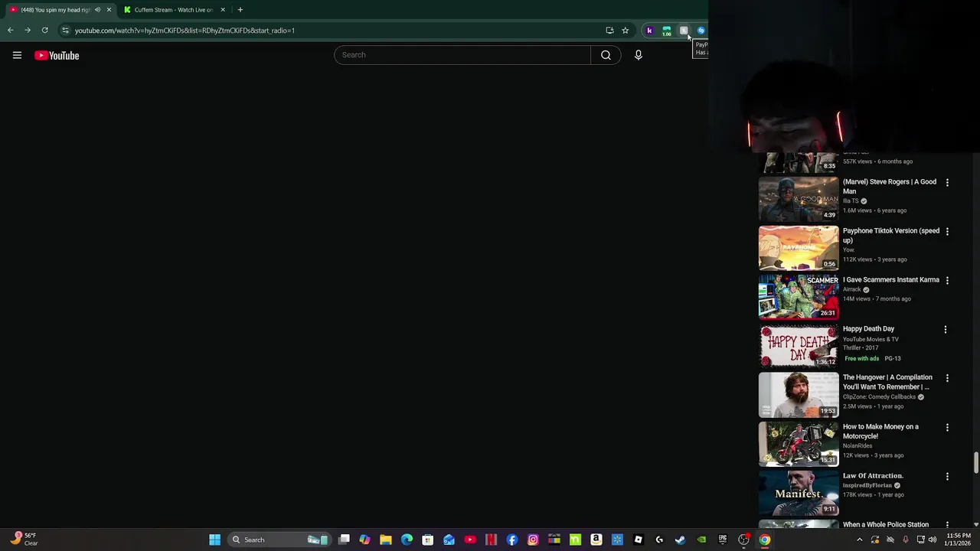
Task: Click the Airrack channel name
Action: 852,289
